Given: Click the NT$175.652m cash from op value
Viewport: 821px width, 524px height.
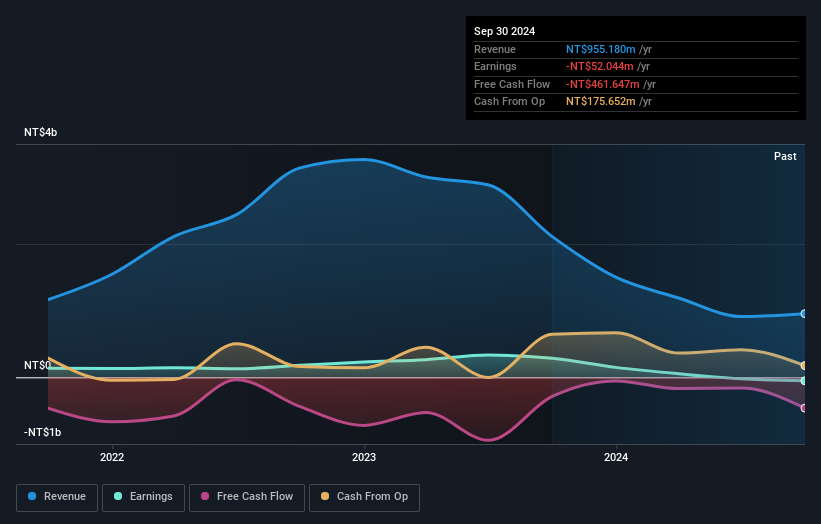Looking at the screenshot, I should (x=601, y=102).
